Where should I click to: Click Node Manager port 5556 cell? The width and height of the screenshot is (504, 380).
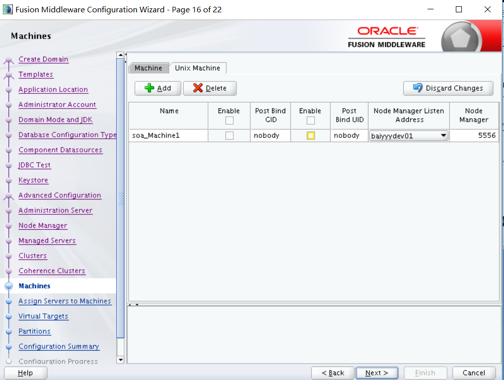474,136
